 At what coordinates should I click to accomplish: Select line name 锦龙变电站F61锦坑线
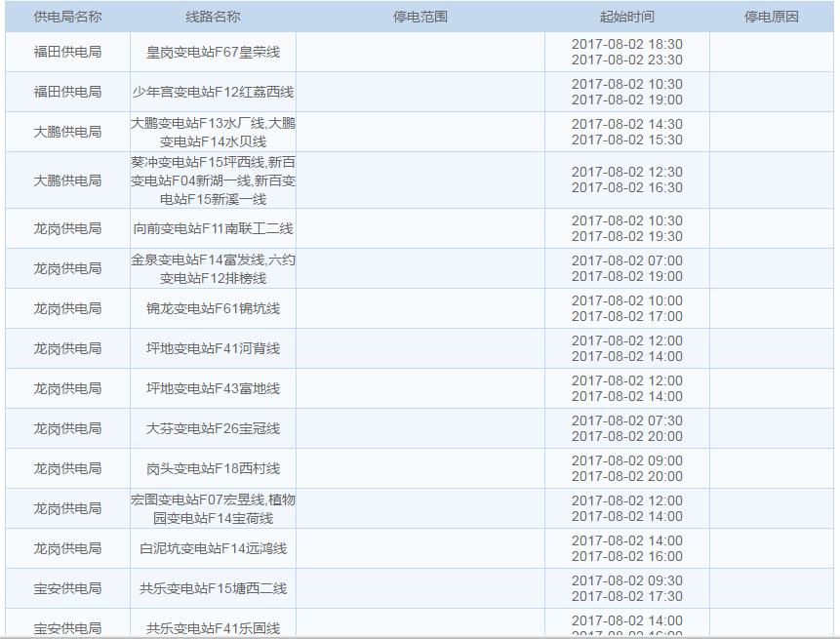214,308
